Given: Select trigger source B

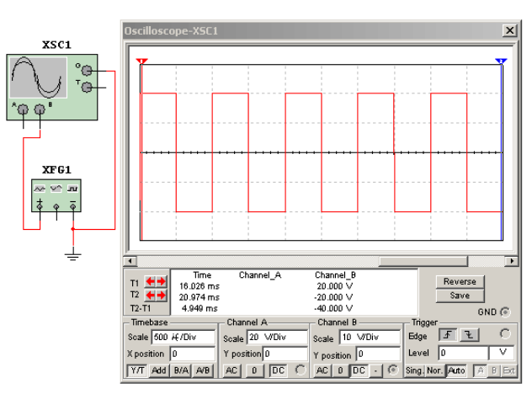Looking at the screenshot, I should 494,370.
